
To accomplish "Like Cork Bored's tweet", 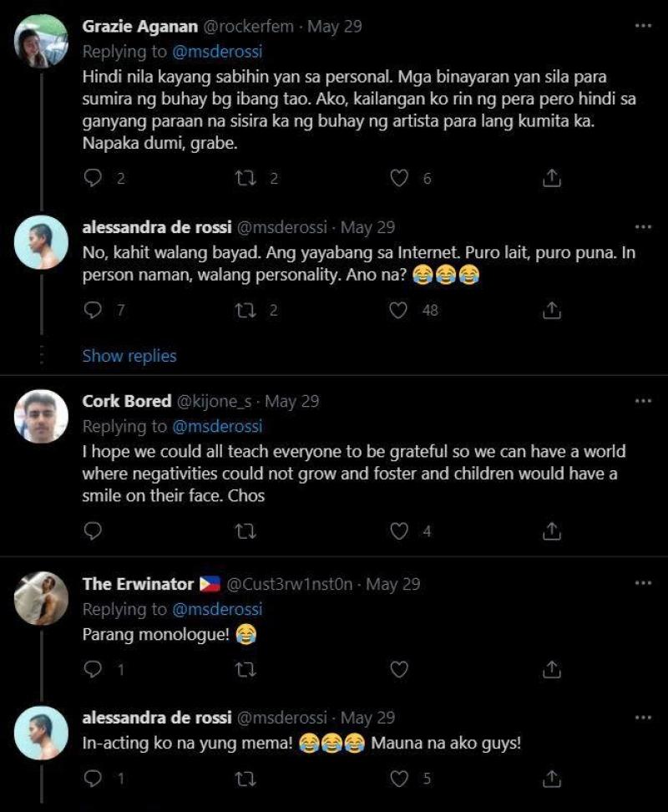I will click(400, 530).
